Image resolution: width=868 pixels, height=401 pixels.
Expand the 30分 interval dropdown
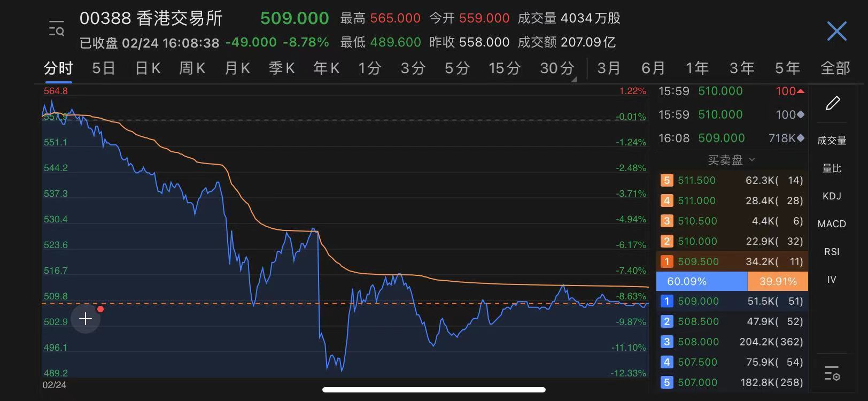(x=559, y=68)
